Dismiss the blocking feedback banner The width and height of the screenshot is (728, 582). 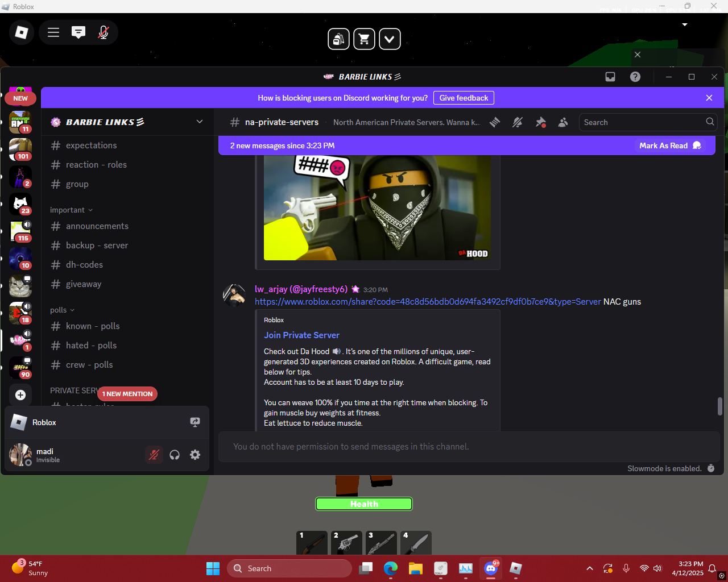[709, 98]
